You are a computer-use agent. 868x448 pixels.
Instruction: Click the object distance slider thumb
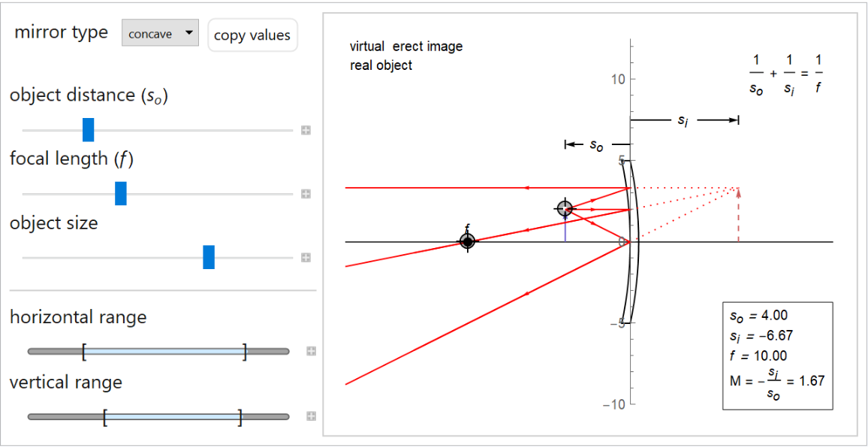88,130
